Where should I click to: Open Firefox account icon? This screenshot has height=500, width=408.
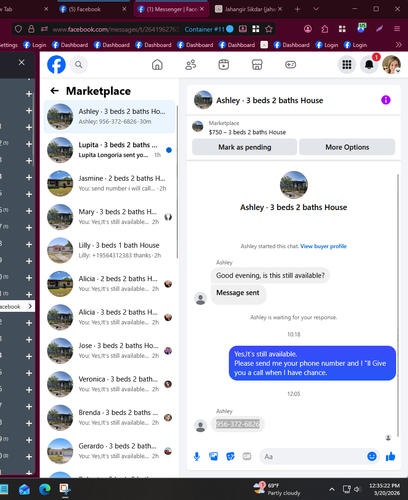click(x=308, y=29)
